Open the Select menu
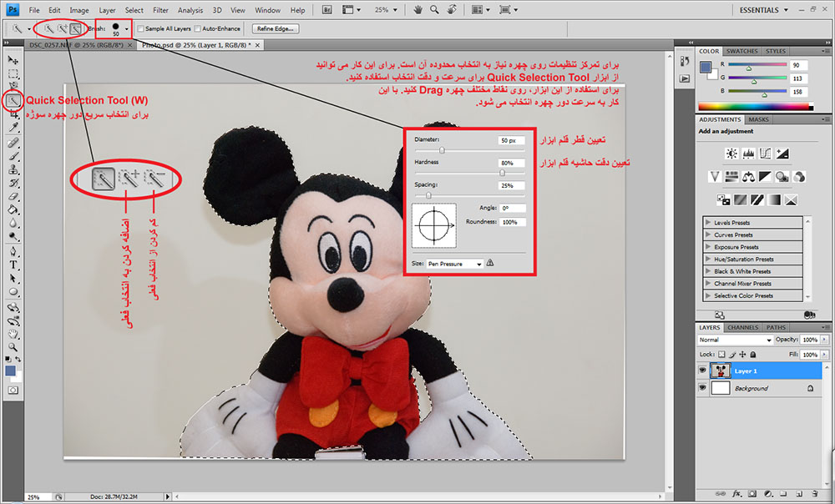 pyautogui.click(x=134, y=10)
